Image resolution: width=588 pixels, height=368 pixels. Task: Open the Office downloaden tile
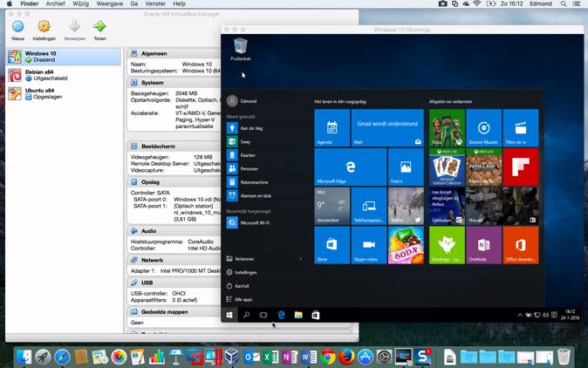tap(521, 245)
